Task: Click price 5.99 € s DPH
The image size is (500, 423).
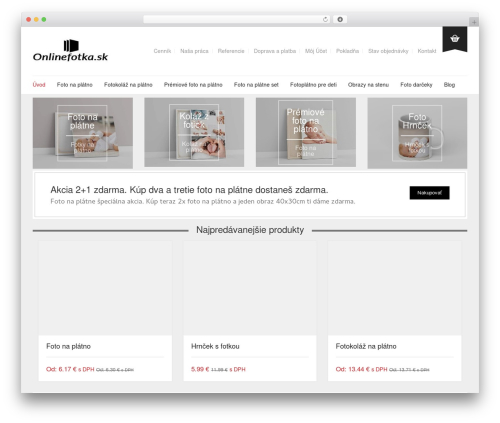Action: (x=218, y=369)
